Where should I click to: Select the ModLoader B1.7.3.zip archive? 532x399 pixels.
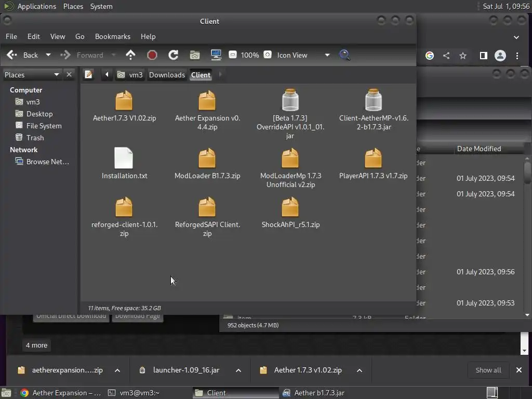207,163
